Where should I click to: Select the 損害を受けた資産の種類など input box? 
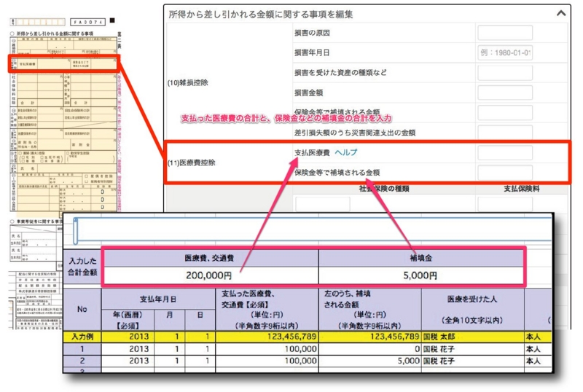(x=504, y=73)
